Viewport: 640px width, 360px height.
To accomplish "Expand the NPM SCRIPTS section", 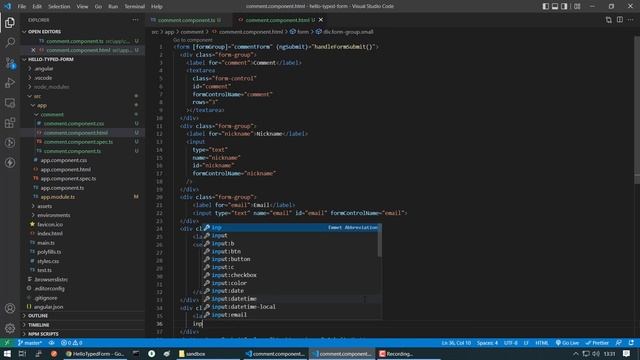I will click(83, 334).
